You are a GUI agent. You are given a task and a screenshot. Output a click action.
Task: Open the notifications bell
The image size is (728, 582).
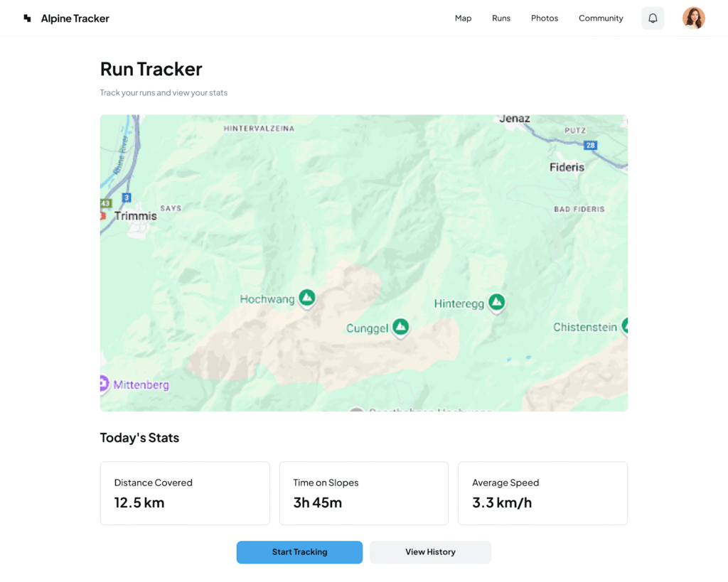point(653,18)
